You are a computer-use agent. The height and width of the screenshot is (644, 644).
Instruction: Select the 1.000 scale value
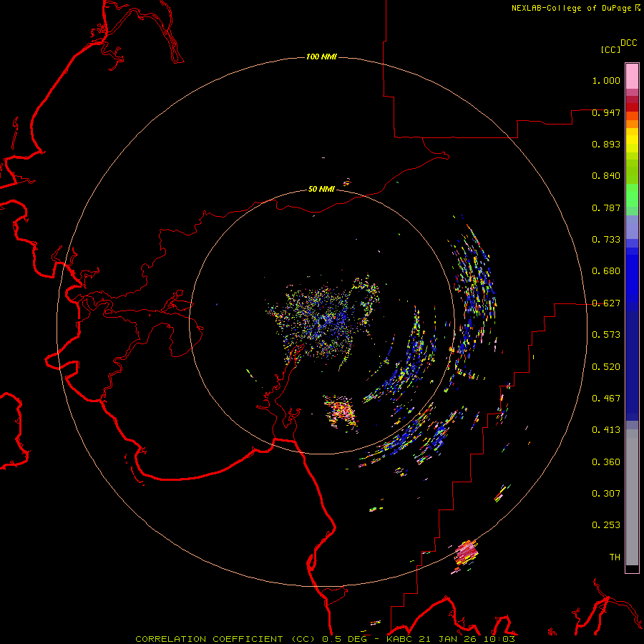point(606,80)
